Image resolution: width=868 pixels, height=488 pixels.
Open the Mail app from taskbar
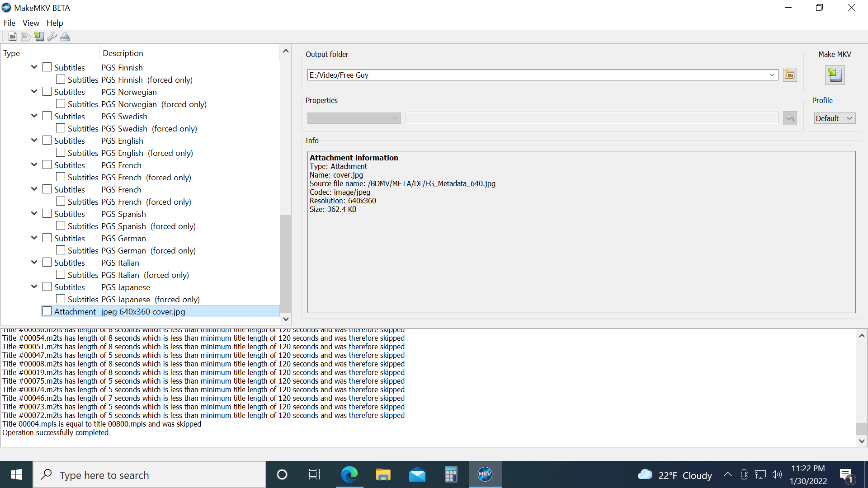tap(417, 474)
